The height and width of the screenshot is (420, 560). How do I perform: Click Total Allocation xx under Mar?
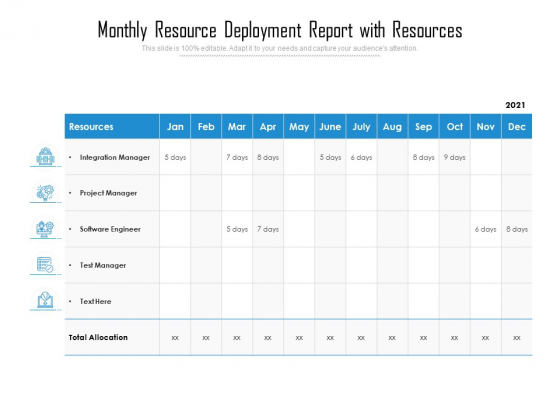click(237, 338)
